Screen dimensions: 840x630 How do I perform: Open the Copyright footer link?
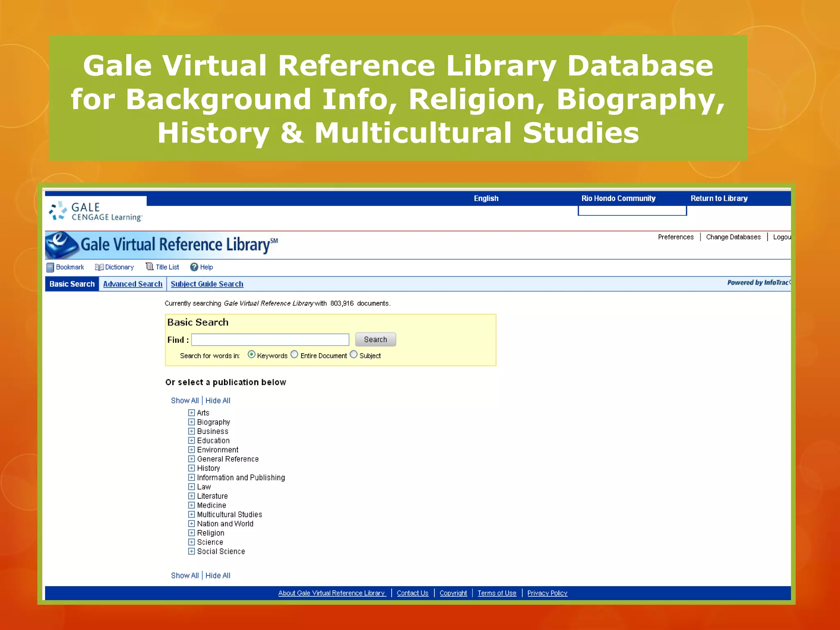click(453, 593)
